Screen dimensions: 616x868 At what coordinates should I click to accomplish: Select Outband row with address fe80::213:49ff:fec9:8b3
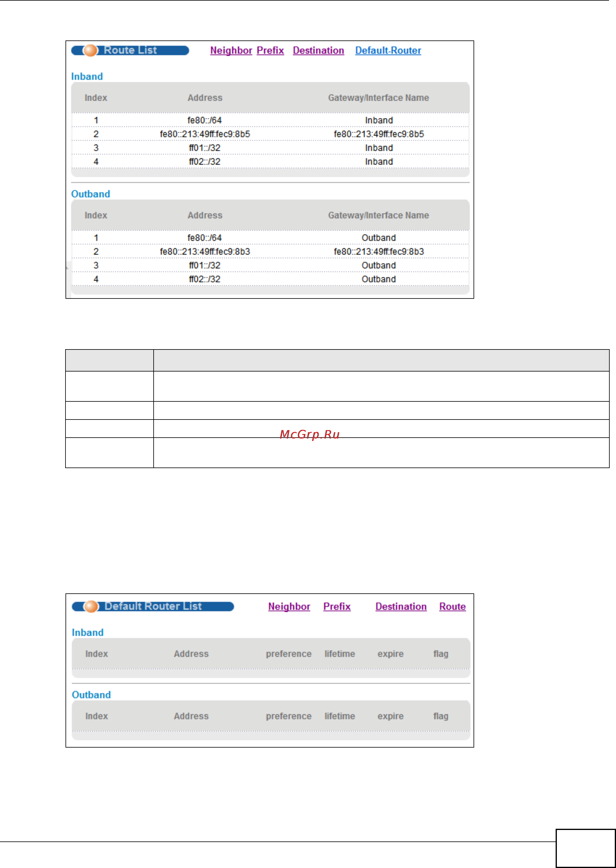point(205,252)
